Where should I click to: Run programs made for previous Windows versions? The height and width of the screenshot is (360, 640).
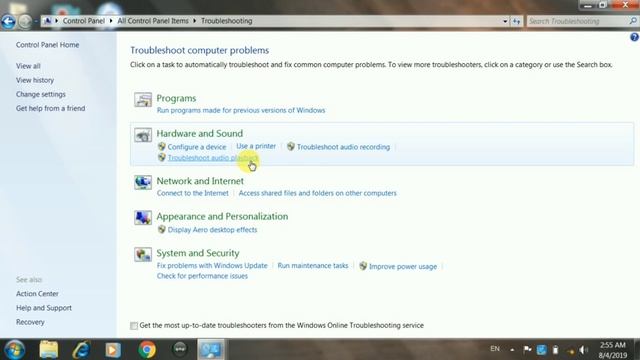(x=241, y=110)
